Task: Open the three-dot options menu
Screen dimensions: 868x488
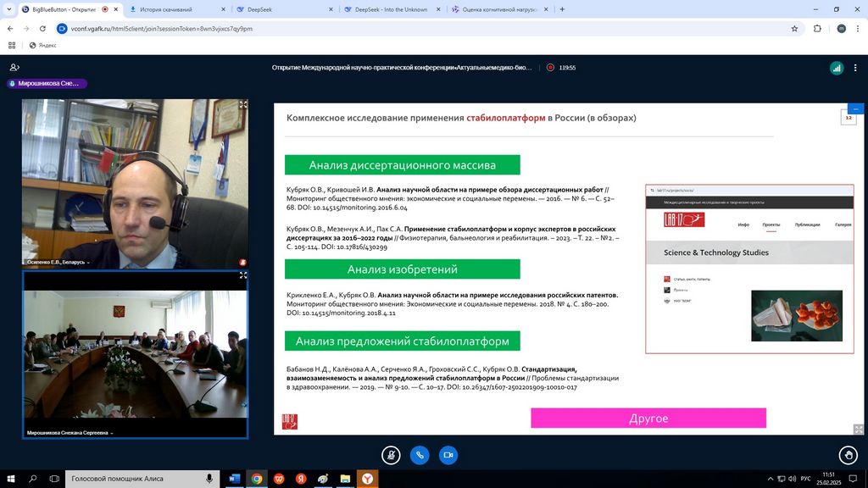Action: tap(856, 67)
